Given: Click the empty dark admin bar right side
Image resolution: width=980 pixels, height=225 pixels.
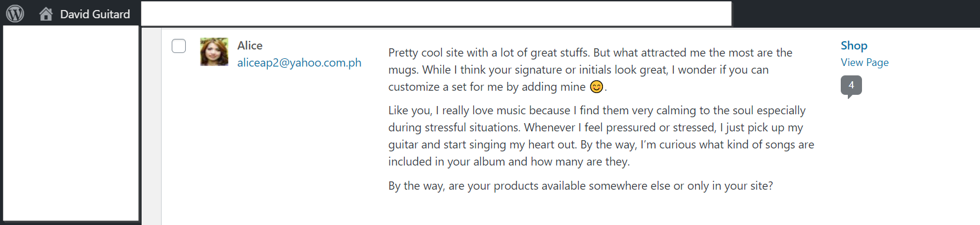Looking at the screenshot, I should point(856,13).
